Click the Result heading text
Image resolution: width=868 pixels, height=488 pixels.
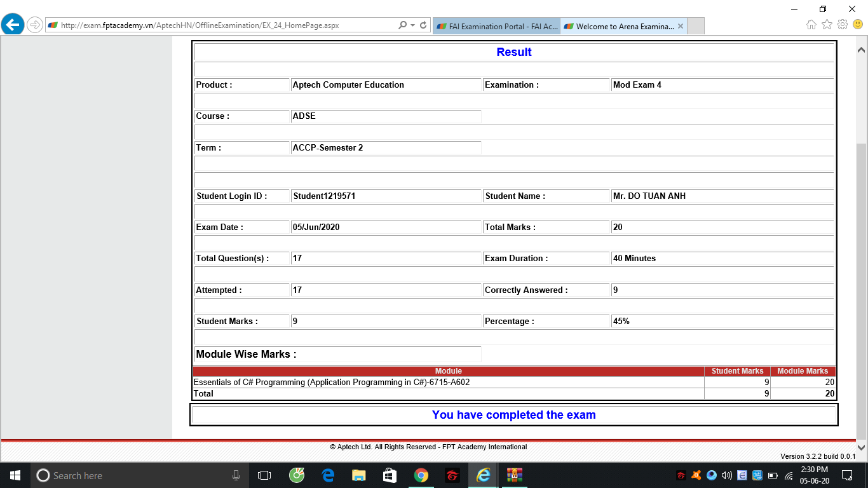coord(514,52)
